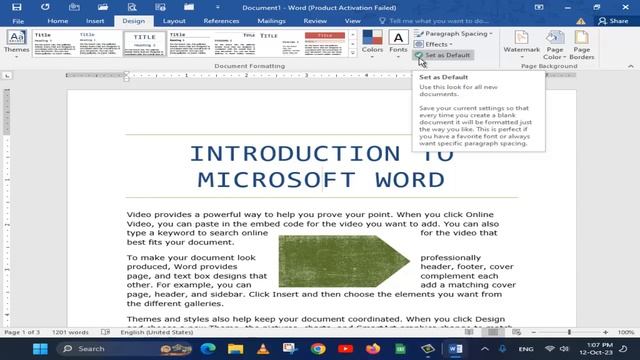
Task: Click the green arrow shape in document
Action: point(344,261)
